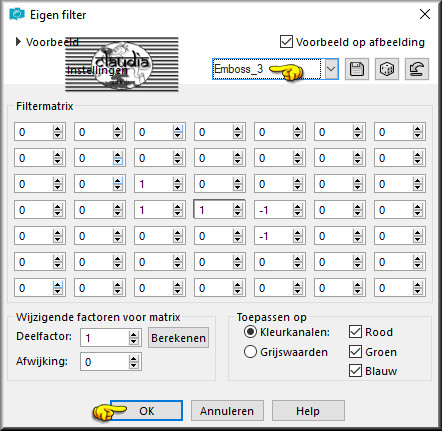442x431 pixels.
Task: Click the Emboss_3 preset name field
Action: click(267, 69)
